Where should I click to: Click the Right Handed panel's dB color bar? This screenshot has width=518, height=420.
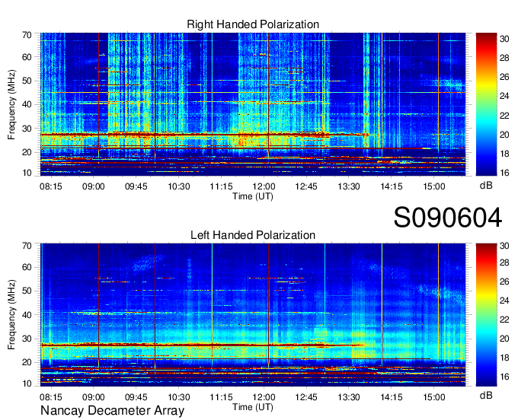click(x=486, y=104)
